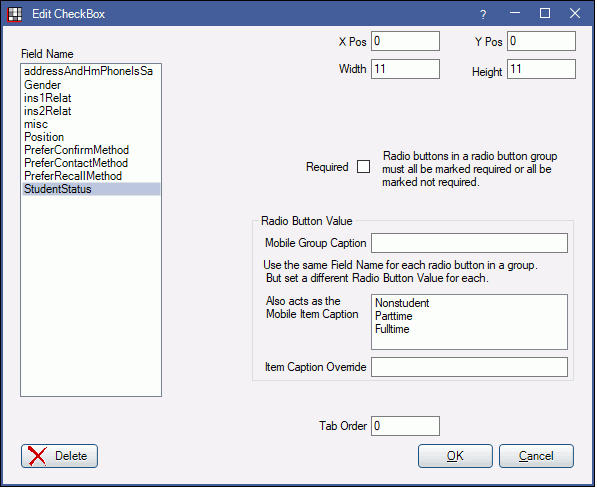Click the Tab Order input field
Screen dimensions: 597x488
[x=405, y=426]
